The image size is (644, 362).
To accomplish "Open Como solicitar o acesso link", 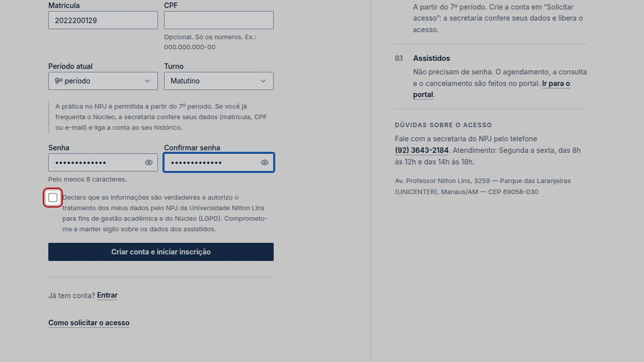I will (89, 323).
